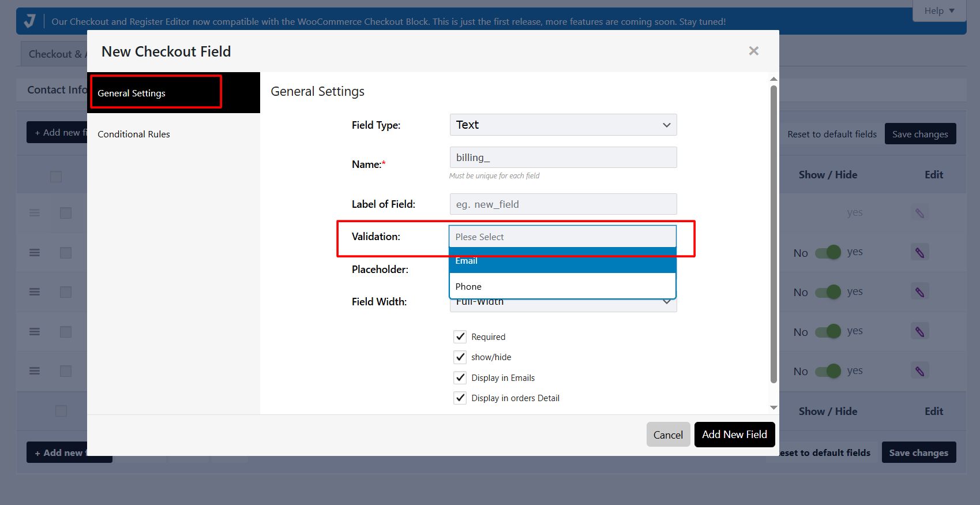Click the Label of Field input
980x505 pixels.
[x=562, y=204]
